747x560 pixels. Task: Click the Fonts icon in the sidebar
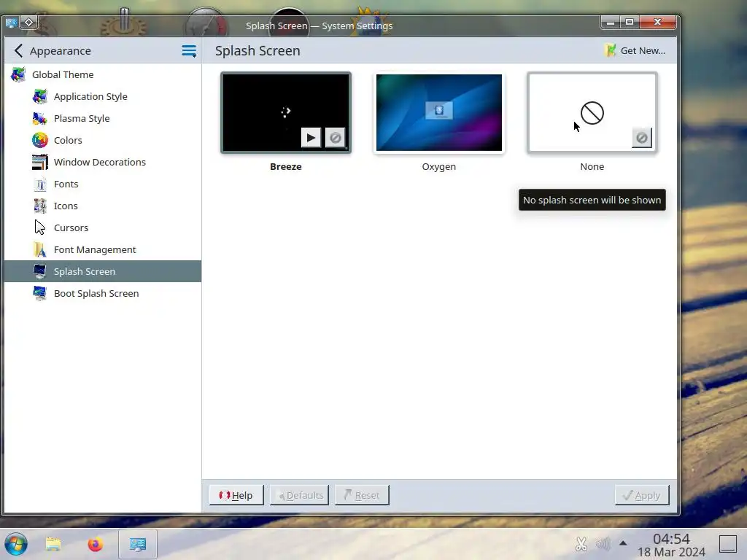point(40,184)
